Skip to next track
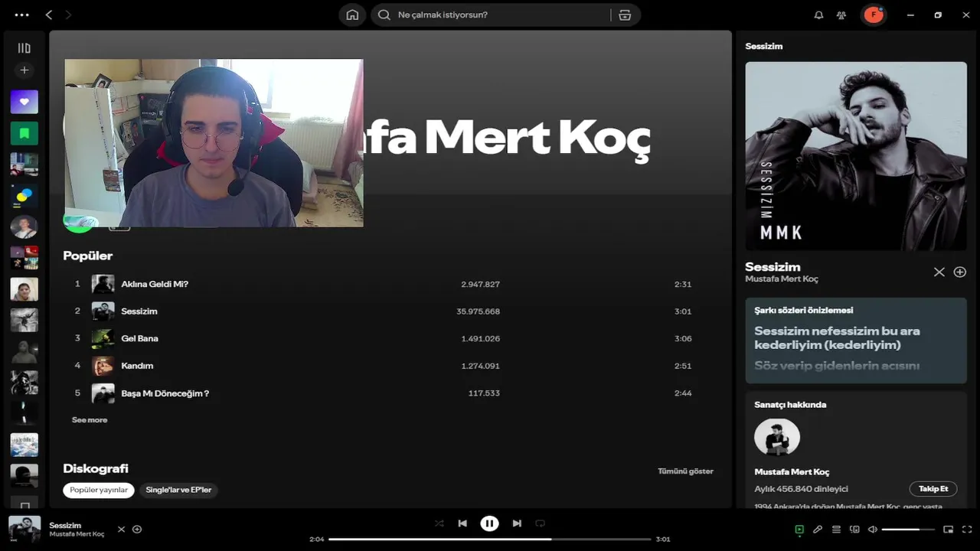 pyautogui.click(x=517, y=523)
